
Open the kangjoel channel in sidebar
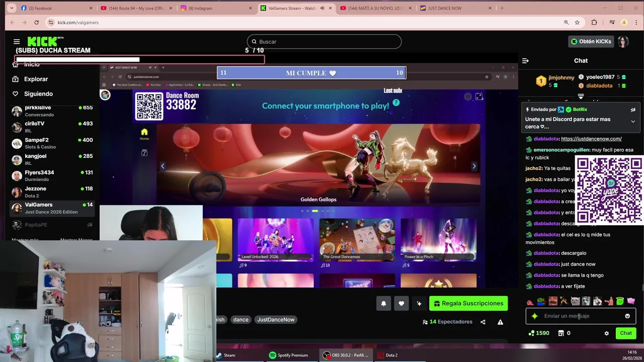click(x=52, y=159)
